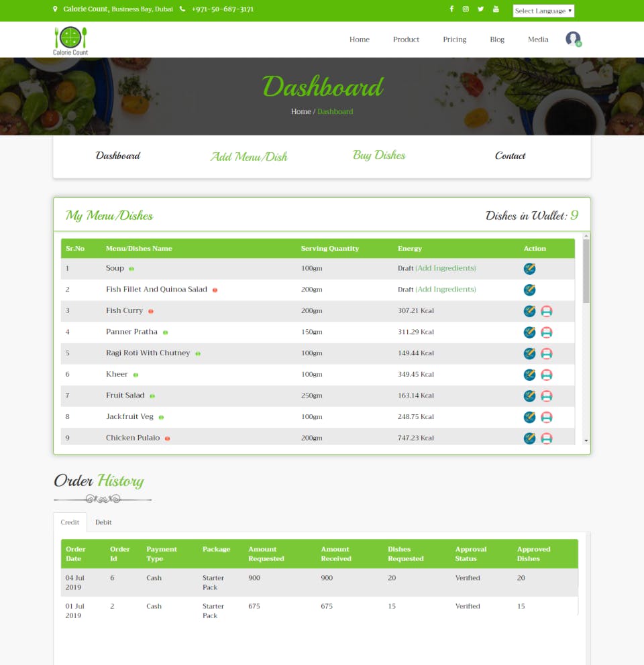
Task: Print the Jackfruit Veg dish
Action: pos(546,417)
